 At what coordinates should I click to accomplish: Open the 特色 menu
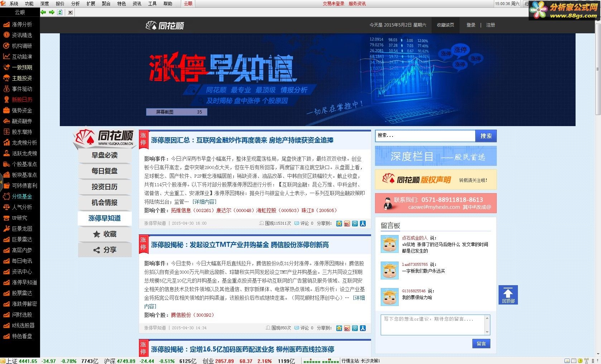121,4
